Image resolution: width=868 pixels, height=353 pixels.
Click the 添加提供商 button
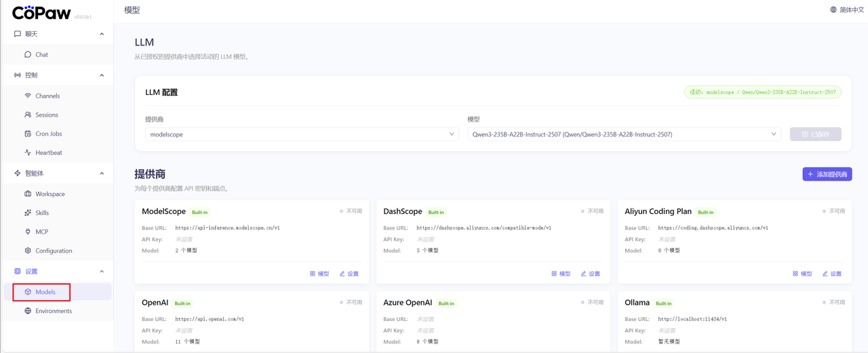tap(827, 174)
